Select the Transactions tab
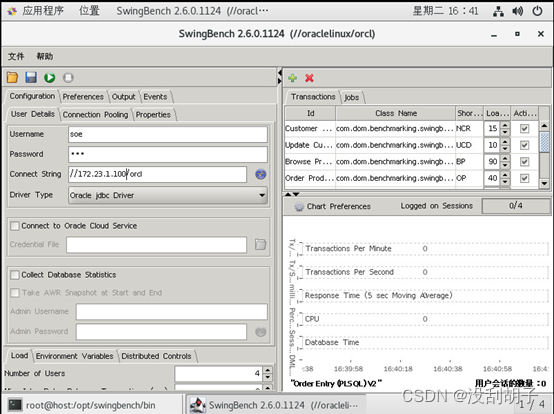Viewport: 554px width, 414px height. pos(313,97)
